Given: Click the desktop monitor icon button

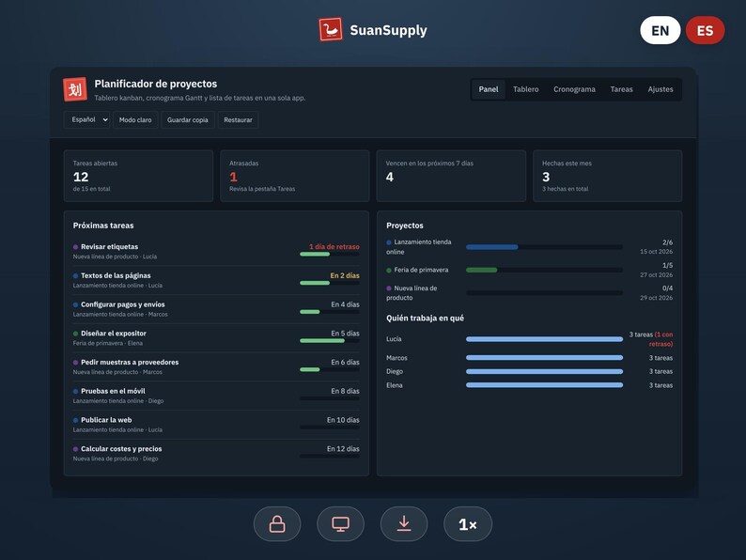Looking at the screenshot, I should (341, 524).
